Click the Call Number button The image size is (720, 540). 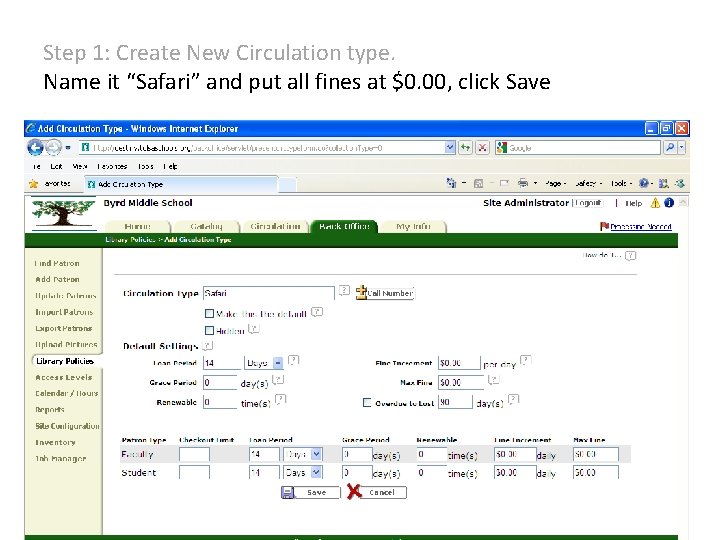[385, 293]
